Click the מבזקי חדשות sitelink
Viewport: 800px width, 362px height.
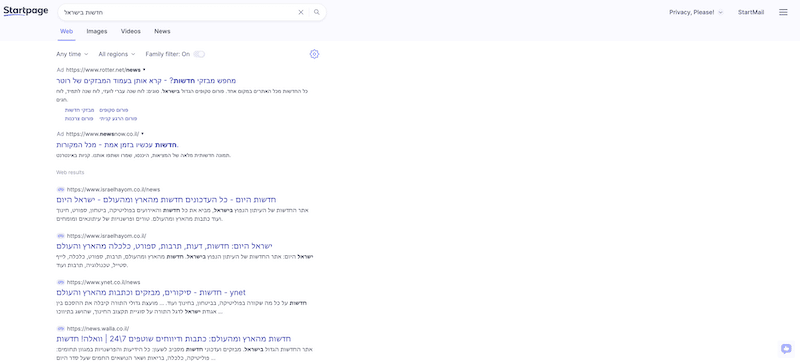point(80,110)
